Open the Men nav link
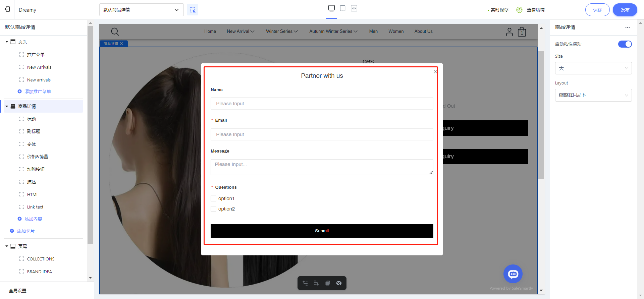644x299 pixels. 373,32
